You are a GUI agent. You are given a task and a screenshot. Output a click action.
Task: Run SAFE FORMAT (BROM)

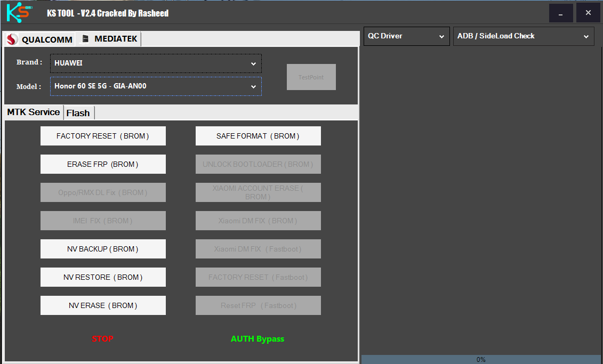click(258, 136)
